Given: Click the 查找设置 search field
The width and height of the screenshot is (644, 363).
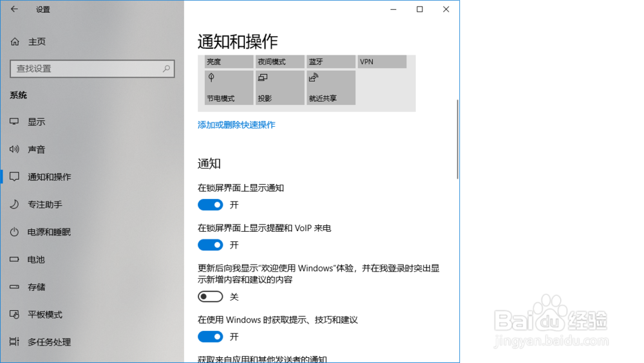Looking at the screenshot, I should (92, 69).
